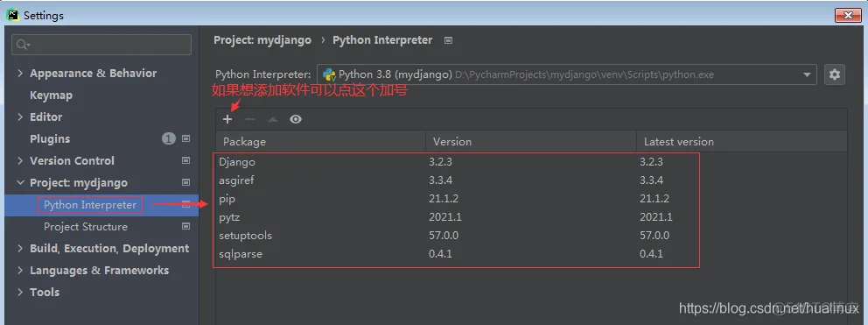The image size is (868, 325).
Task: Click icon next to Python Interpreter breadcrumb
Action: (x=448, y=40)
